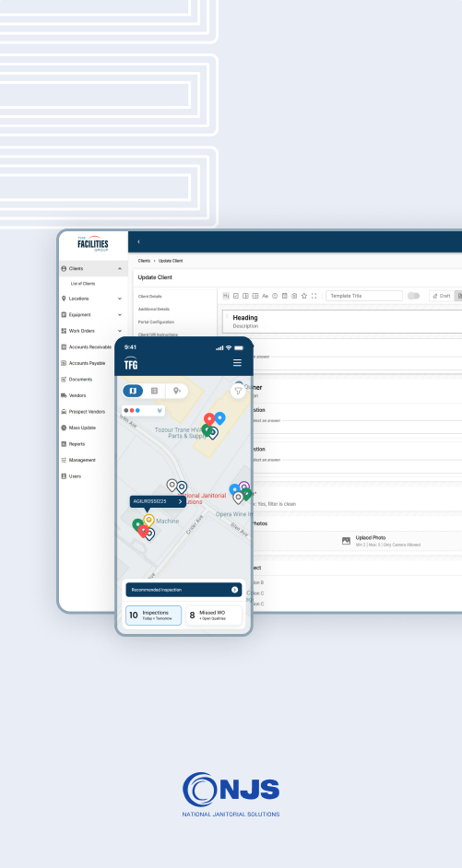Open the 10 Inspections card

pyautogui.click(x=153, y=616)
